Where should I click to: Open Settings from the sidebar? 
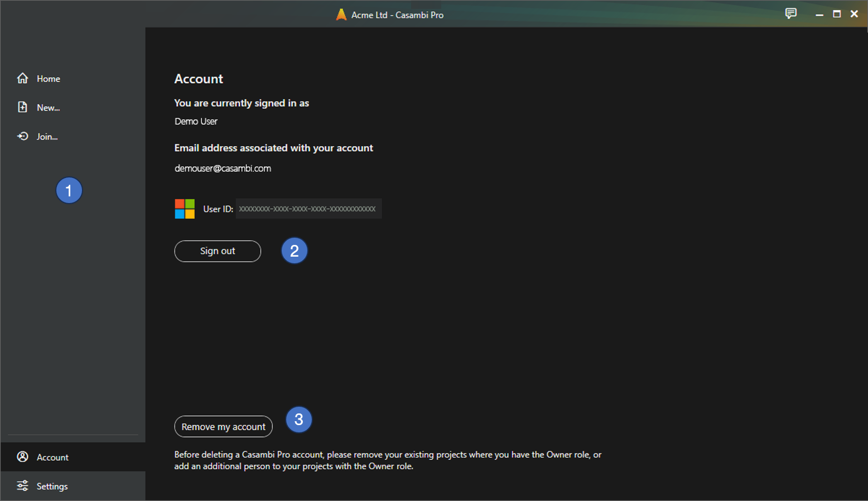(x=52, y=485)
